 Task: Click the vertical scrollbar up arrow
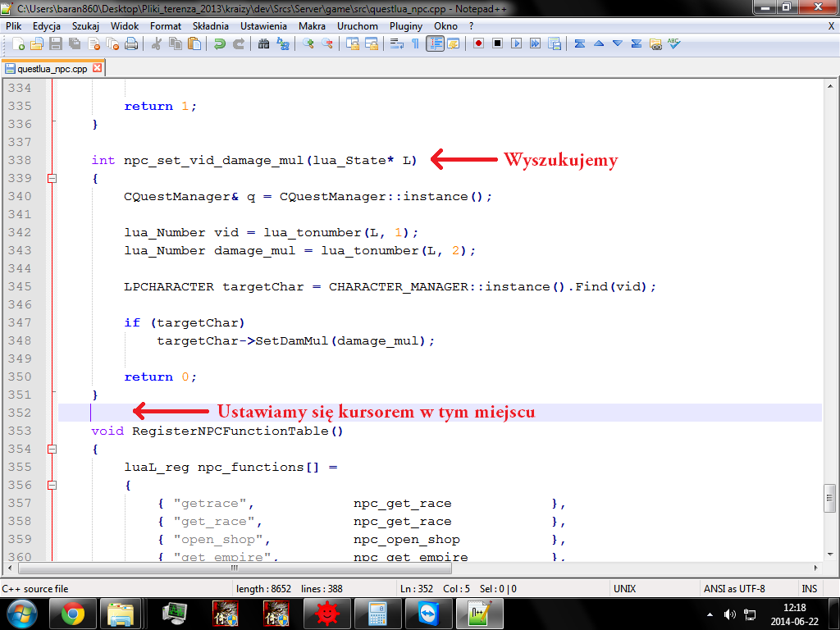(830, 86)
